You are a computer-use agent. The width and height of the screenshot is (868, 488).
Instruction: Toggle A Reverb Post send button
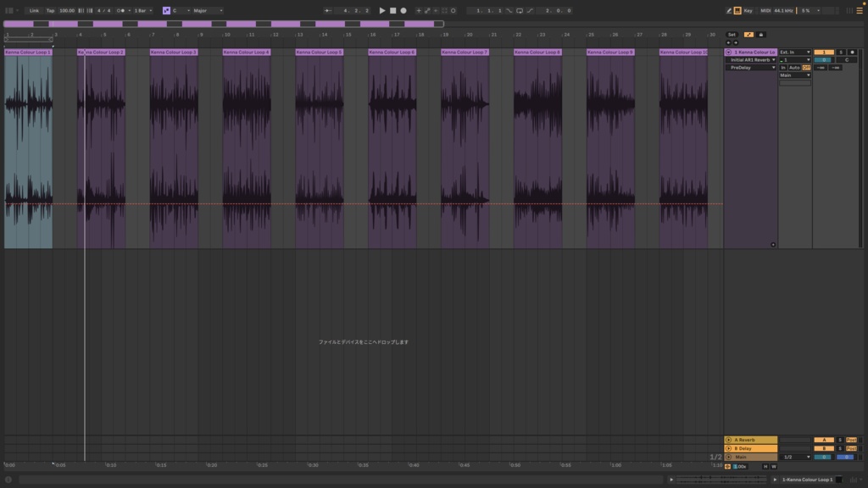[851, 440]
